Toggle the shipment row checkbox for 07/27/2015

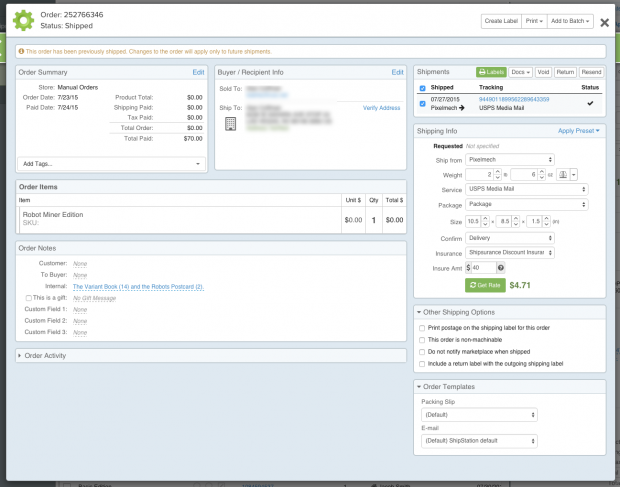coord(422,103)
